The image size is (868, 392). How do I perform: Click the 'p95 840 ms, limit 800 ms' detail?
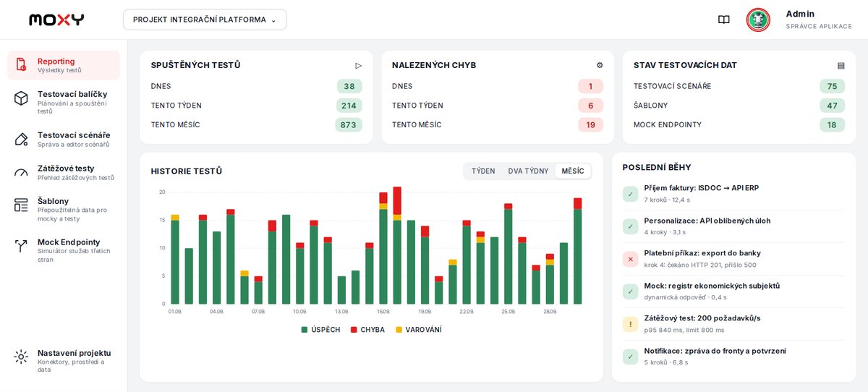click(x=684, y=330)
